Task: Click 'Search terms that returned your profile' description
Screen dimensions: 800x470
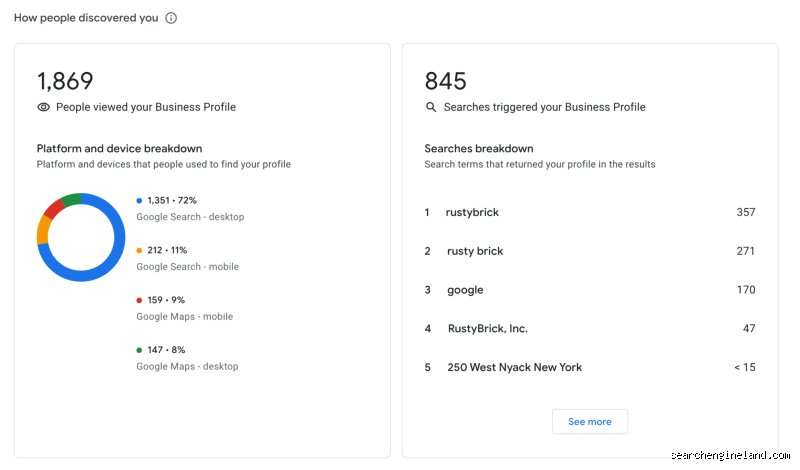Action: coord(540,164)
